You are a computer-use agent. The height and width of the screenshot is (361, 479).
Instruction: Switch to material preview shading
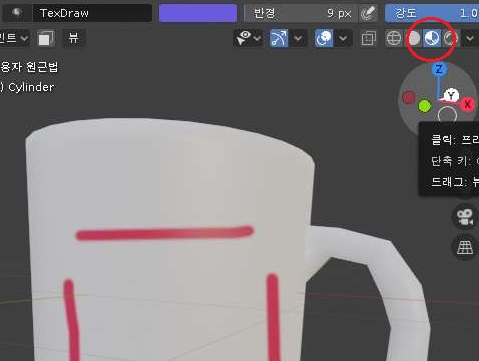(432, 38)
